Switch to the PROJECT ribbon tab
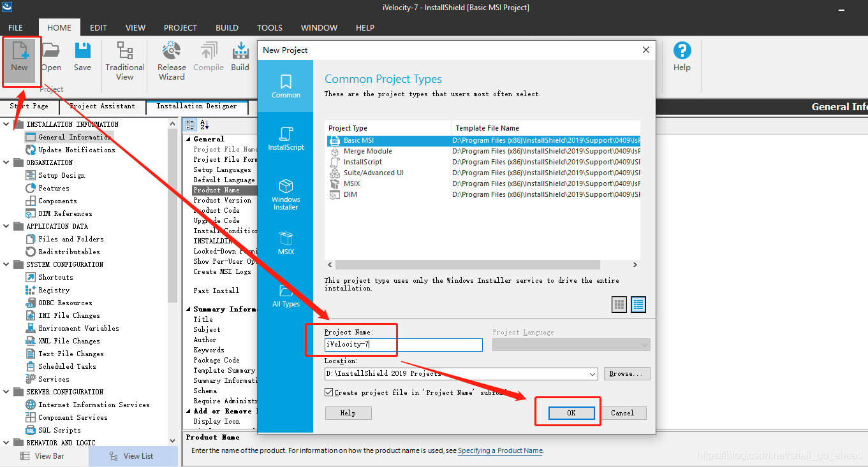This screenshot has width=868, height=467. (x=180, y=28)
